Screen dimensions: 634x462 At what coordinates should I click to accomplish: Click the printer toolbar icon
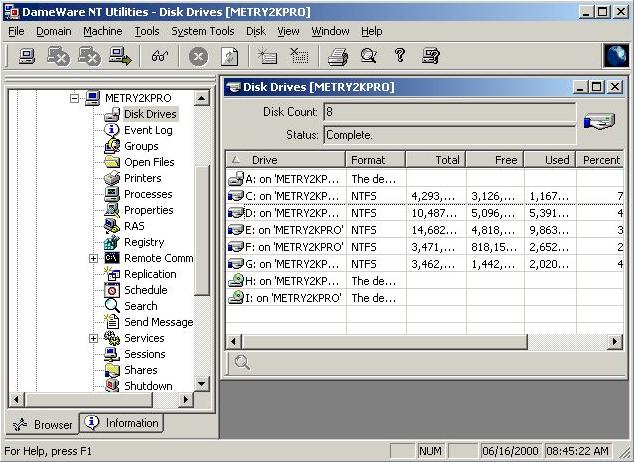coord(338,56)
